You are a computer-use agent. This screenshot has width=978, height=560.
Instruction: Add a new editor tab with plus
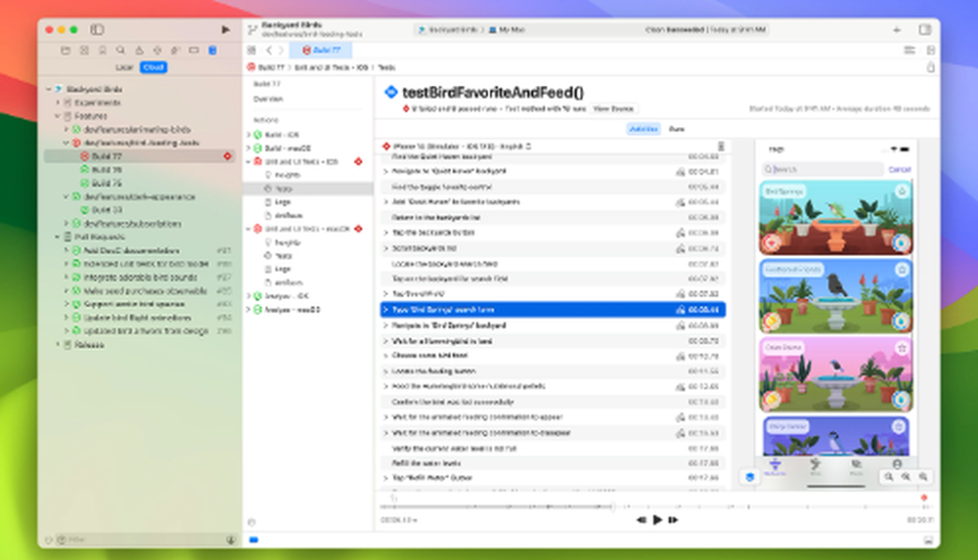point(897,29)
